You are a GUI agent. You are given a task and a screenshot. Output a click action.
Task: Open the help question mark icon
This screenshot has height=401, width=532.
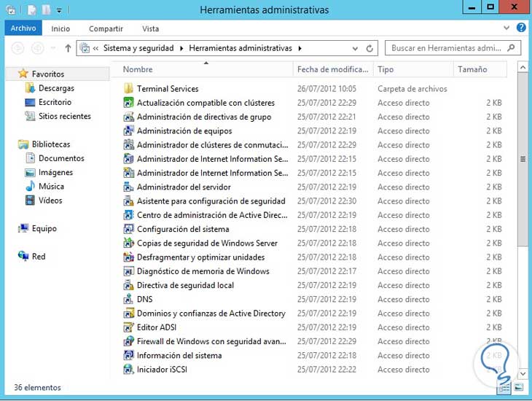[521, 28]
